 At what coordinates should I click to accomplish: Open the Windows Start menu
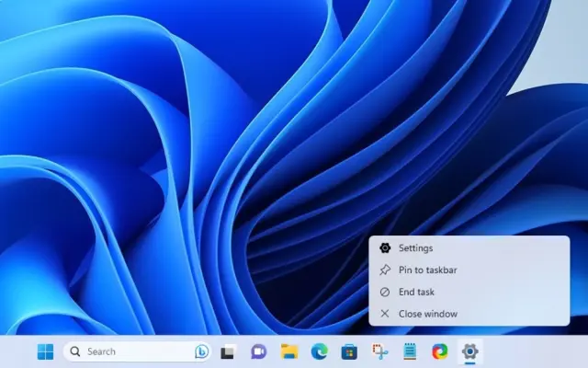tap(45, 351)
